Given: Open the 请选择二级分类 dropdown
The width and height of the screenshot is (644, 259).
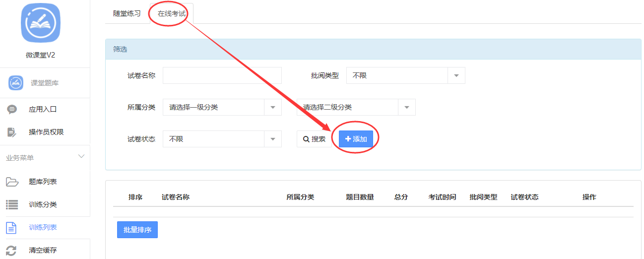Looking at the screenshot, I should (356, 107).
